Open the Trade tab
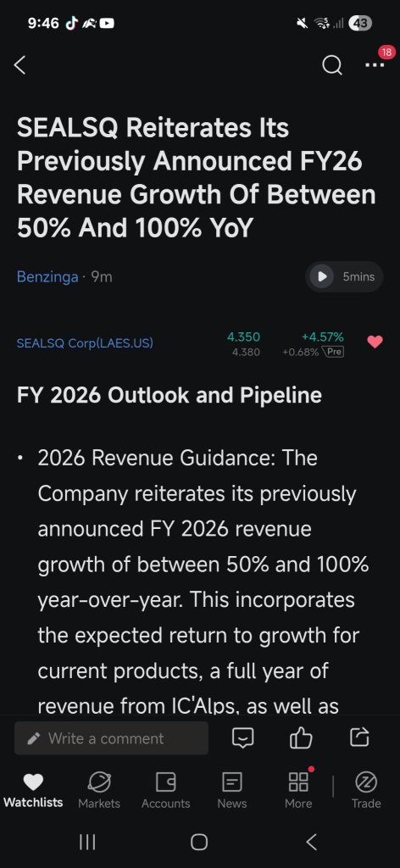This screenshot has height=868, width=400. click(x=366, y=791)
